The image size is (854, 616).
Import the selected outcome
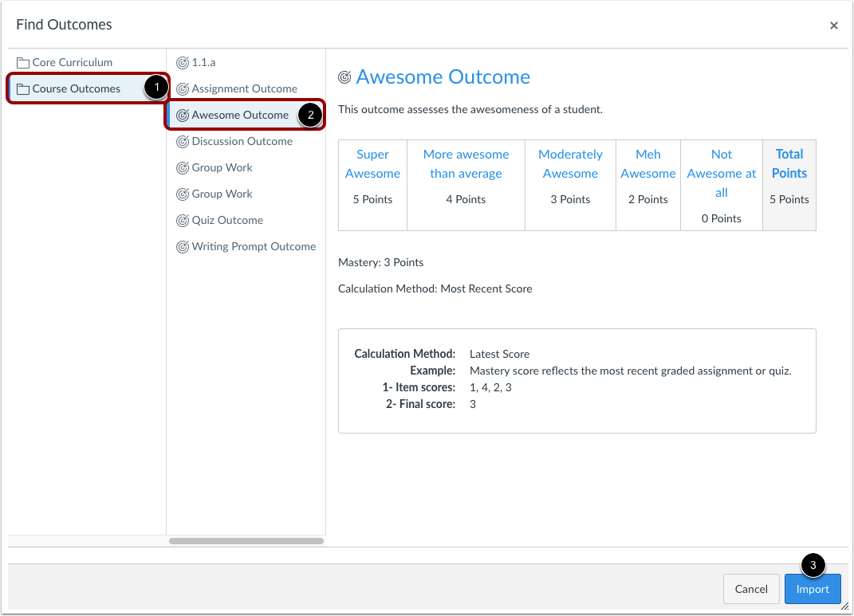812,589
